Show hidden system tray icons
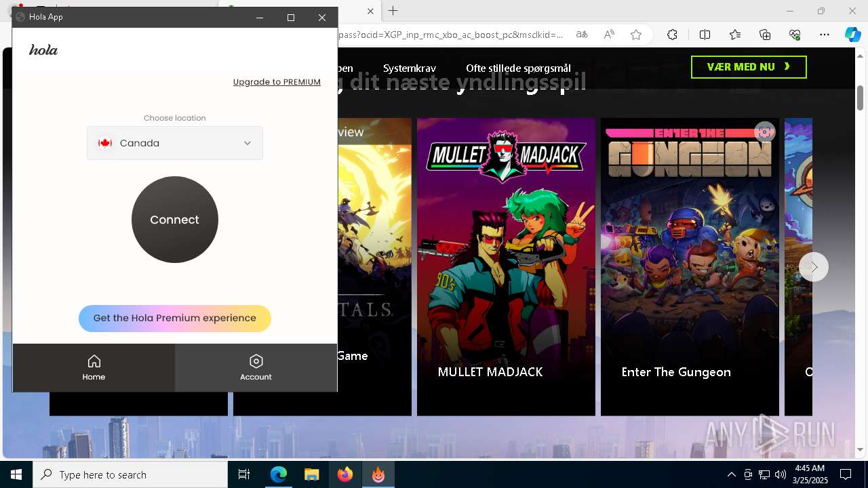The width and height of the screenshot is (868, 488). [731, 474]
